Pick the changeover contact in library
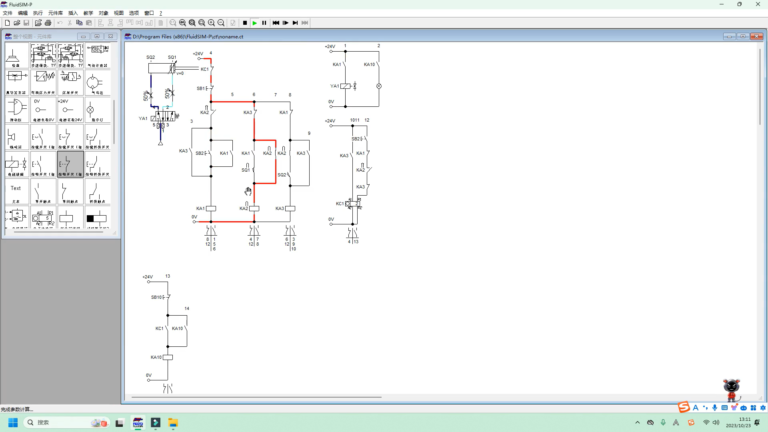The width and height of the screenshot is (768, 432). pyautogui.click(x=97, y=192)
